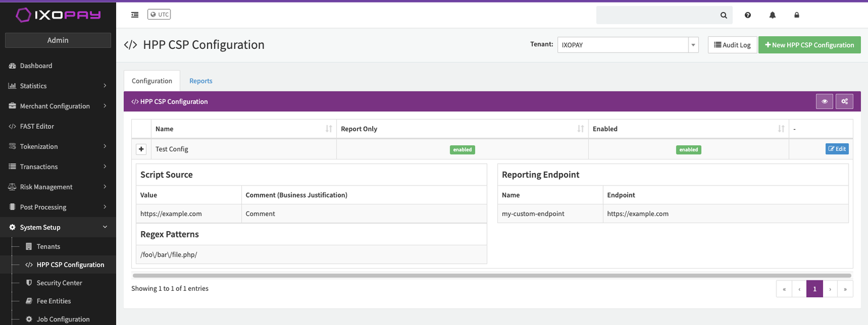This screenshot has width=868, height=325.
Task: Click the Admin button in sidebar
Action: (x=58, y=40)
